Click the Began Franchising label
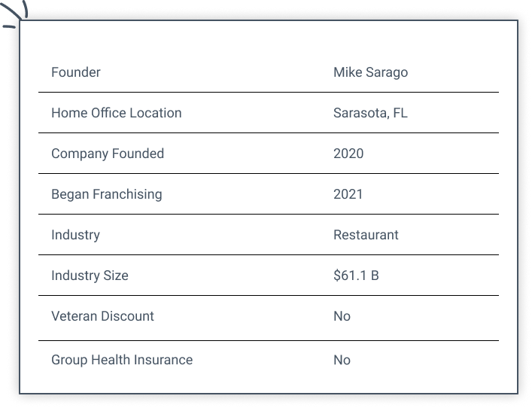The image size is (532, 408). click(106, 194)
